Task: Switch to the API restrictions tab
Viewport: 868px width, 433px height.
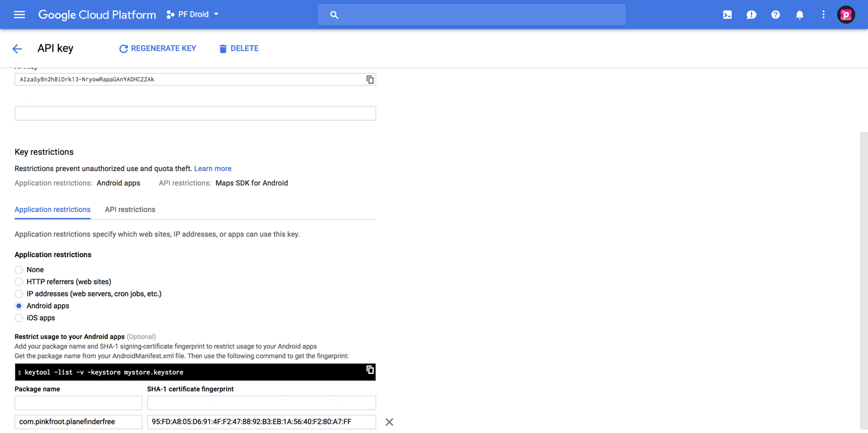Action: pos(130,210)
